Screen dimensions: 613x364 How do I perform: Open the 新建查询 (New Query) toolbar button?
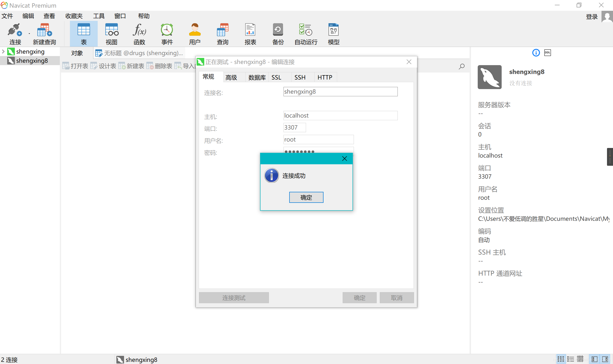[44, 34]
